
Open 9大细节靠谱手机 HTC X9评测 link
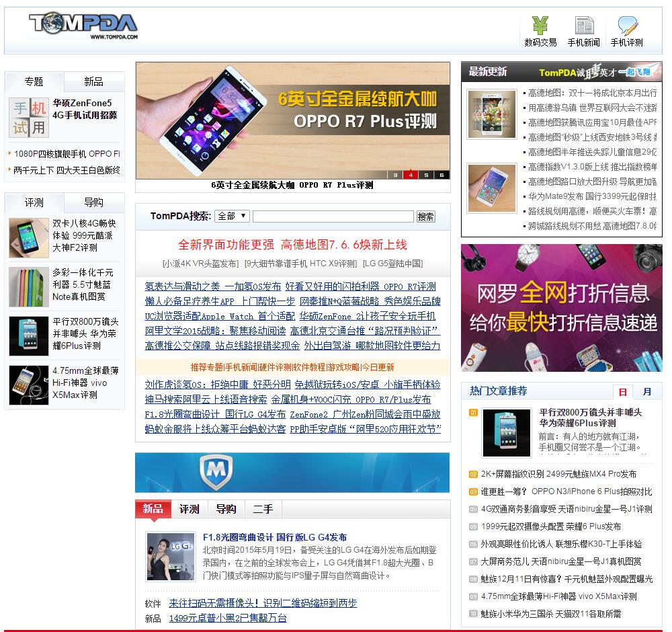[301, 264]
